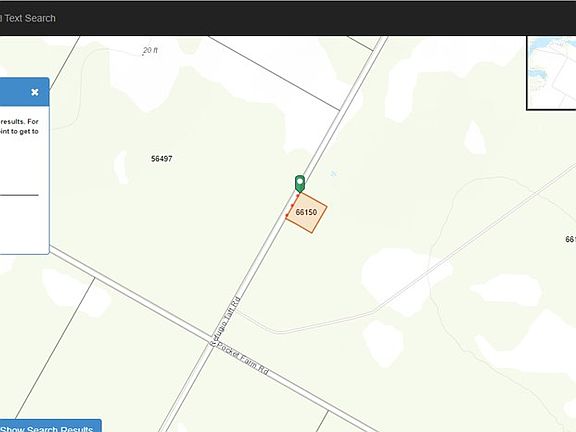Screen dimensions: 576x432
Task: Click the Refugio Taft Rd street label
Action: pos(224,321)
